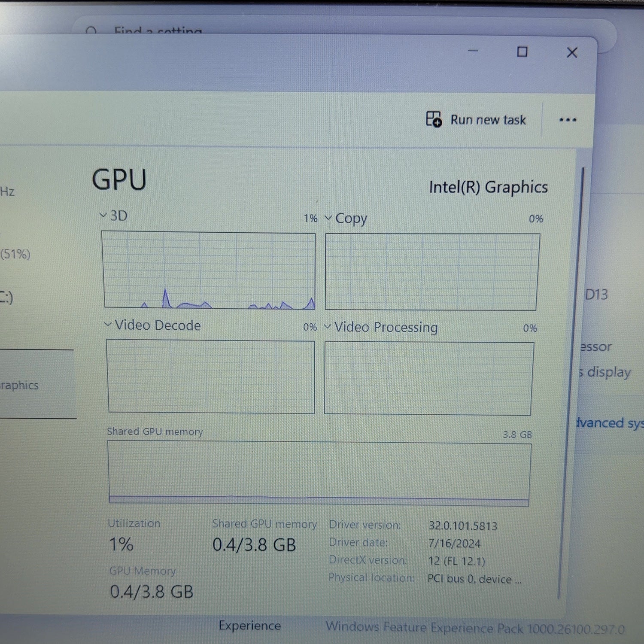Image resolution: width=644 pixels, height=644 pixels.
Task: Select the memory (51%) item in the sidebar
Action: click(x=15, y=254)
